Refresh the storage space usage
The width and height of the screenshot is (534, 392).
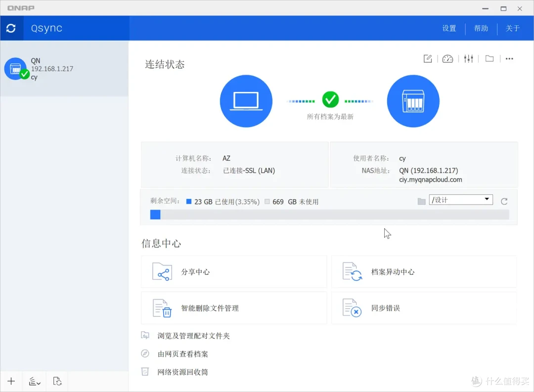tap(504, 201)
